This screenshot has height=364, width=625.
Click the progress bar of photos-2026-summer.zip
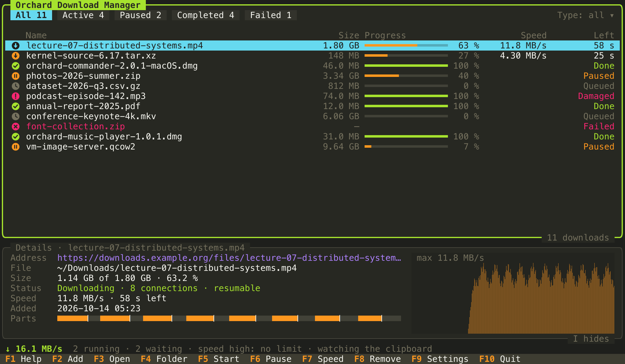pyautogui.click(x=406, y=76)
